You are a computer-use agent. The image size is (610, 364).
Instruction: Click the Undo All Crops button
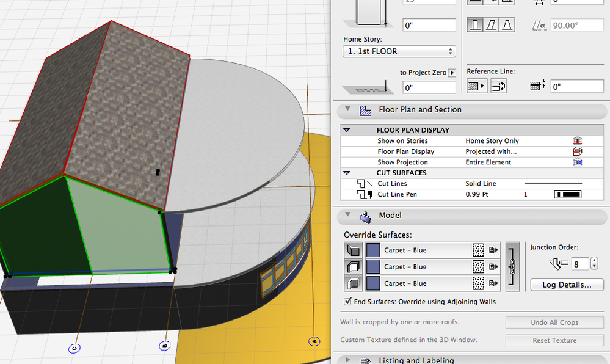[x=554, y=322]
